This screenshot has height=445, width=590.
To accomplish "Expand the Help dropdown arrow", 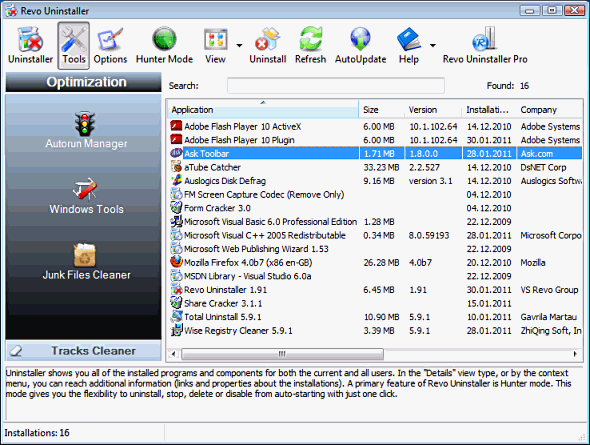I will coord(433,46).
